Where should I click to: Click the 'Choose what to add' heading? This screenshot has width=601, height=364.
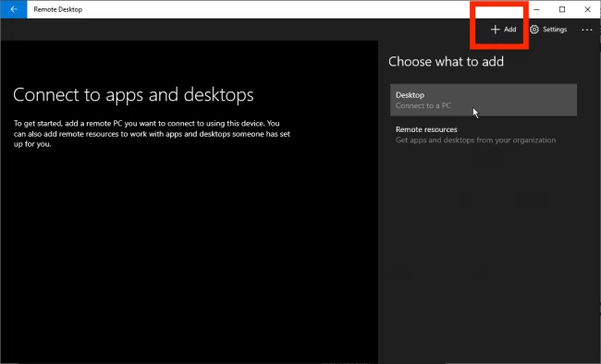pyautogui.click(x=447, y=62)
